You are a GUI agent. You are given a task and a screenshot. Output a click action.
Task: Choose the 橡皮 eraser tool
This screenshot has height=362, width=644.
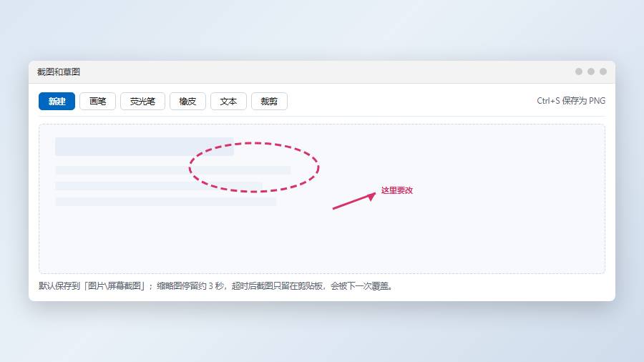tap(187, 102)
